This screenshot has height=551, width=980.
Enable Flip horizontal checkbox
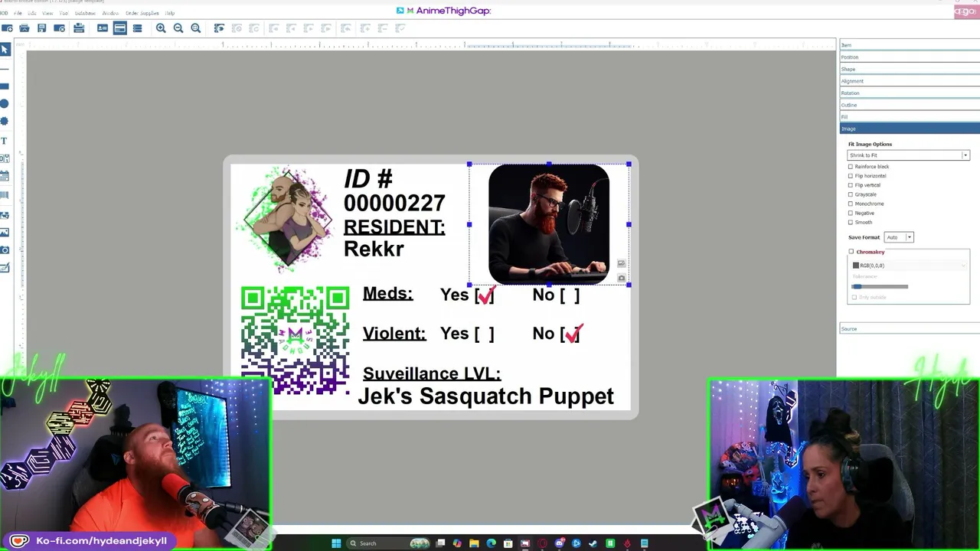tap(851, 176)
